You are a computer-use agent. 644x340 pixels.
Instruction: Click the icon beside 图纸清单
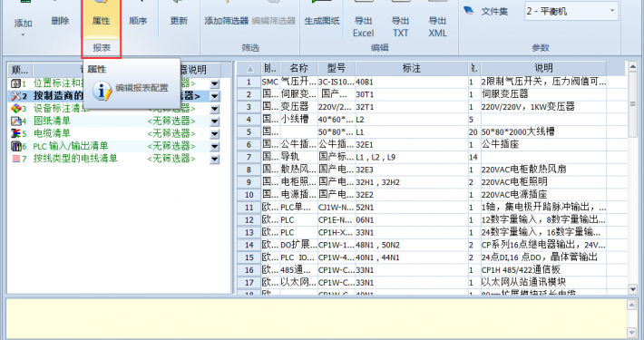tap(15, 121)
